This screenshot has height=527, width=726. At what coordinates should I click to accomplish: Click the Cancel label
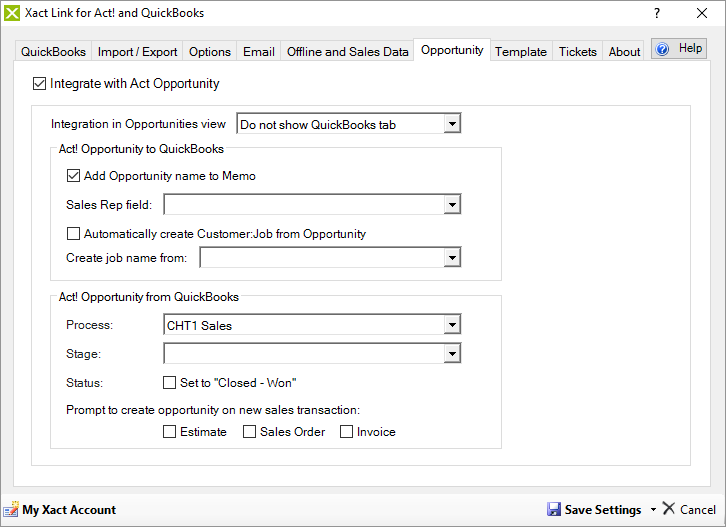pyautogui.click(x=698, y=510)
